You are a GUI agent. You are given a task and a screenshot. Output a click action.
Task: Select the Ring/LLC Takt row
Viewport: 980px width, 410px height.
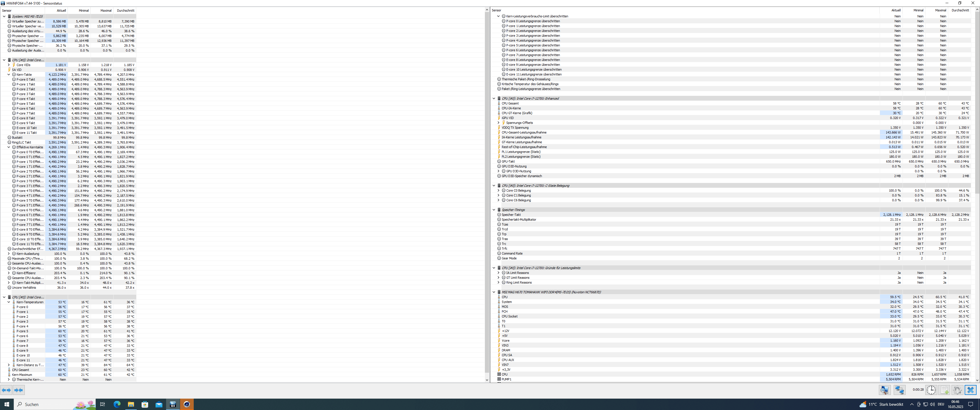(x=68, y=142)
